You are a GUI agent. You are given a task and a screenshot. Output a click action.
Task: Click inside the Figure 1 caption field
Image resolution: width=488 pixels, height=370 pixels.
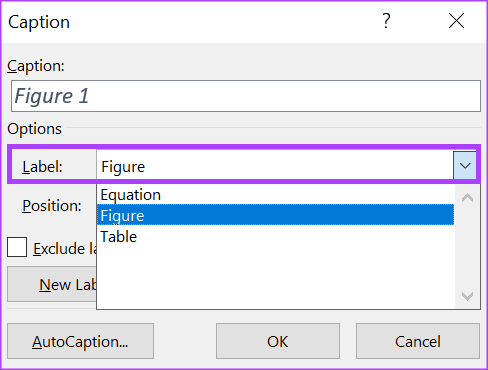point(246,96)
